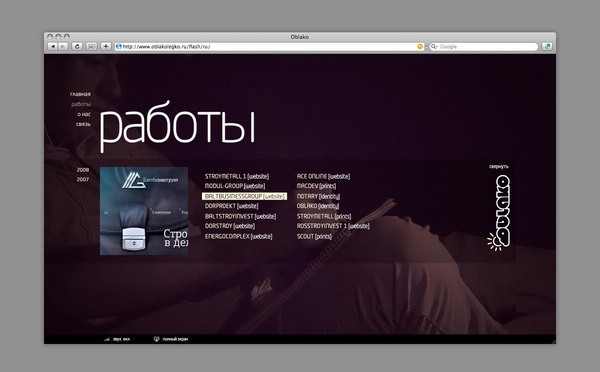Open the OBLAKO [identity] project link
This screenshot has width=600, height=372.
coord(318,206)
